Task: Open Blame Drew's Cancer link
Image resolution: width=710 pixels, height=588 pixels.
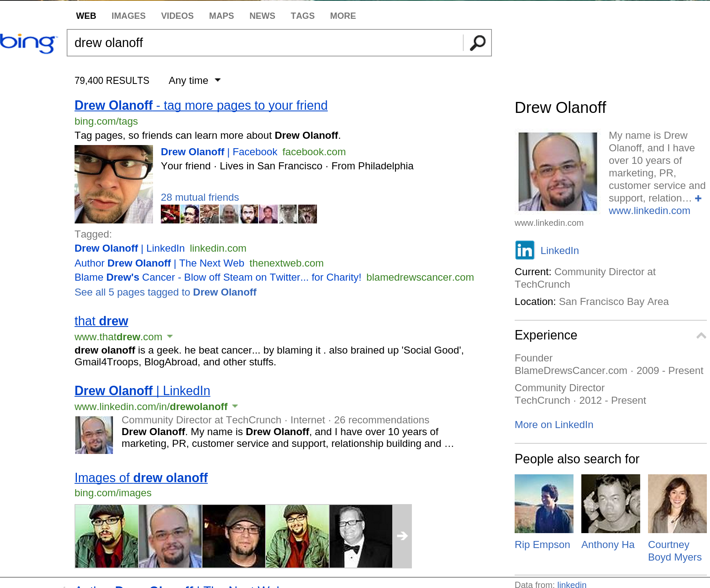Action: click(x=218, y=277)
